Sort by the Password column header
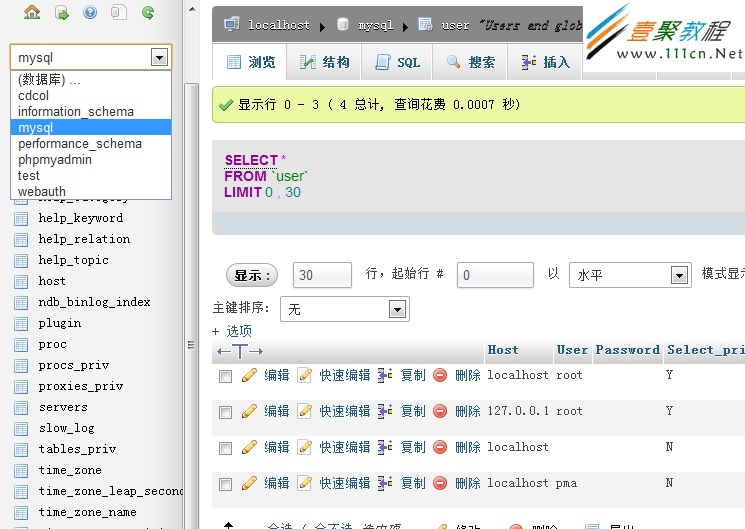The width and height of the screenshot is (745, 529). tap(628, 350)
